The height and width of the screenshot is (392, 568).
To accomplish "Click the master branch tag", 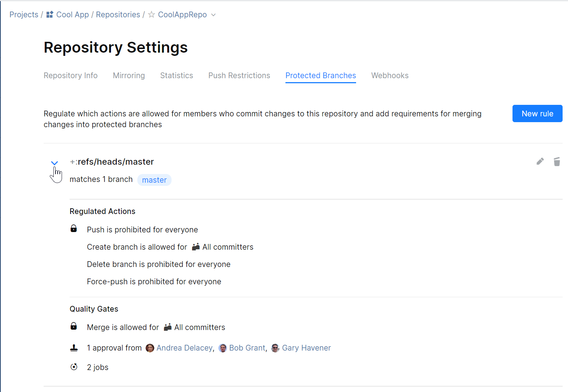I will (154, 180).
